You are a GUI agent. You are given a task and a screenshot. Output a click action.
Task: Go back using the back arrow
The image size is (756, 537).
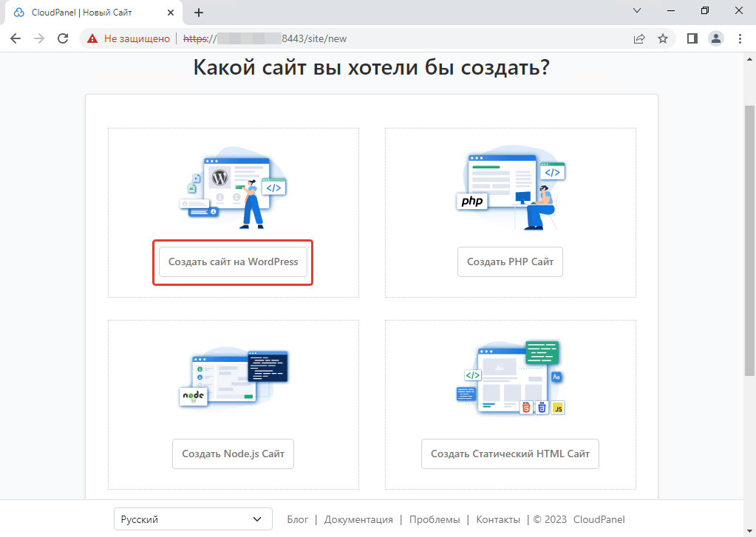coord(15,38)
